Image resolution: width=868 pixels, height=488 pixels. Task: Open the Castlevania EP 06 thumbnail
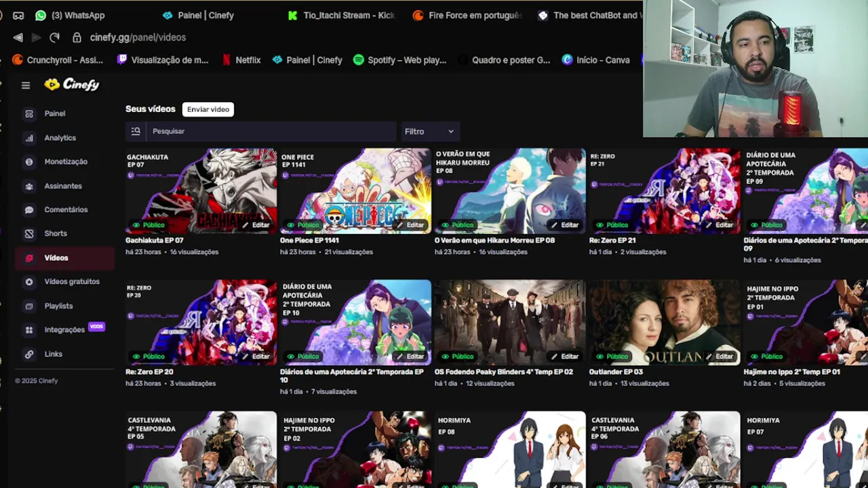pyautogui.click(x=665, y=449)
